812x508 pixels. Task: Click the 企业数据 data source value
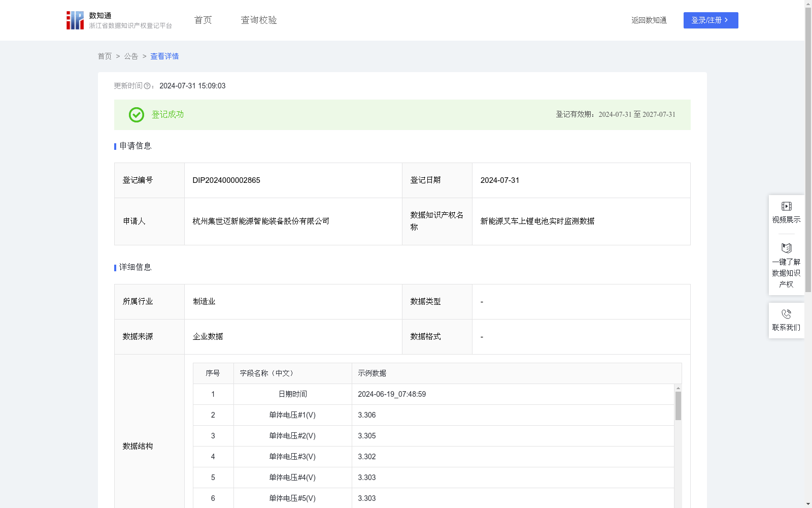click(208, 337)
